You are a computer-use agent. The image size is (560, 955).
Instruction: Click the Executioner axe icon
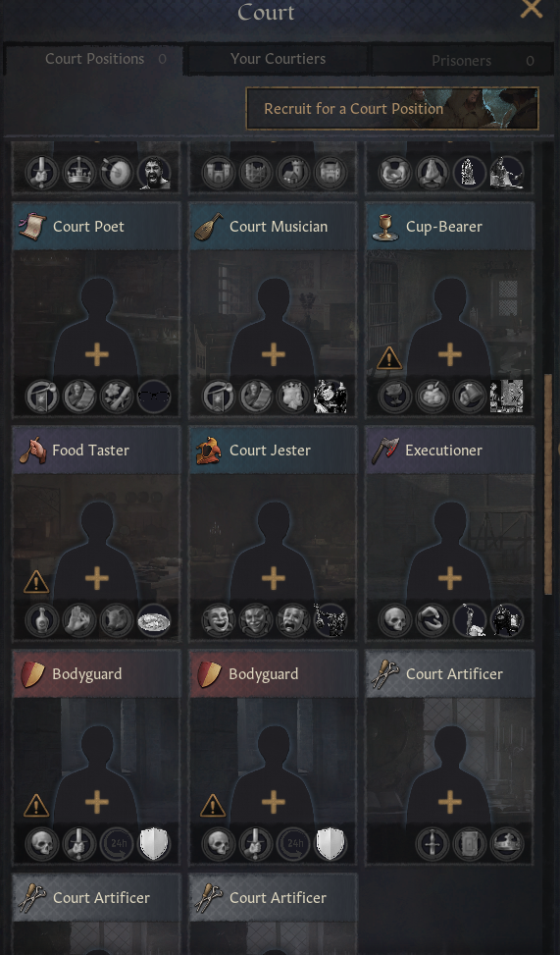point(384,451)
